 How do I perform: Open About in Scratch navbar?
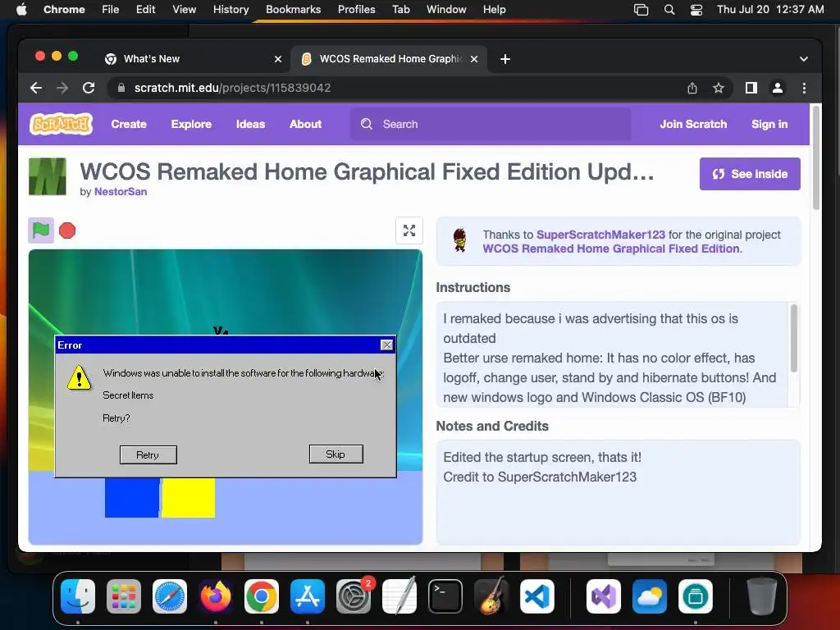click(x=305, y=125)
